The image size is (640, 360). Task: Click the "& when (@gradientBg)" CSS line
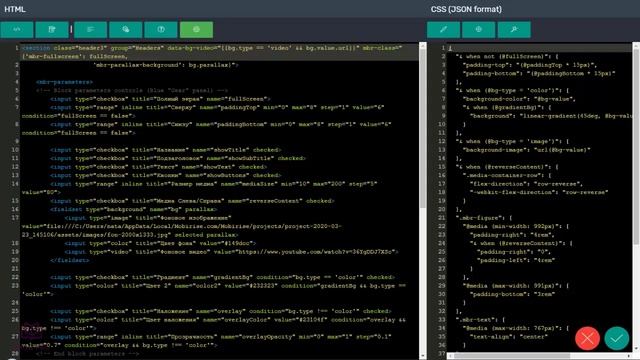(507, 107)
